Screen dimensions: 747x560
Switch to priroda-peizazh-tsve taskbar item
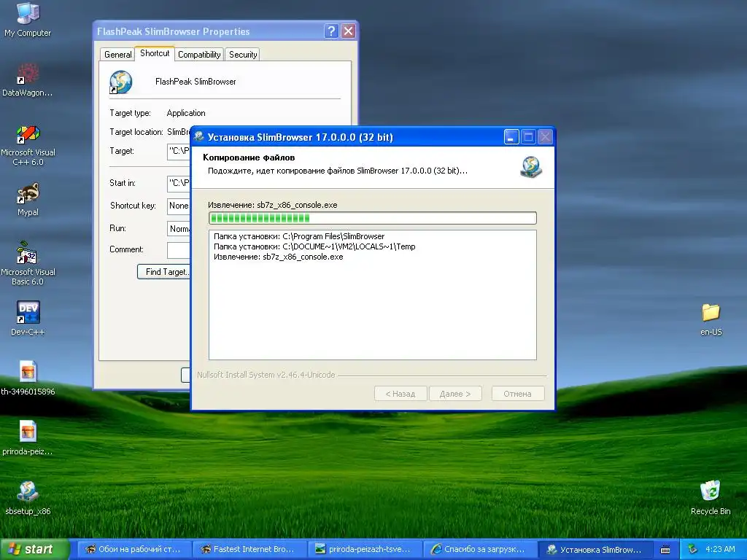click(x=365, y=550)
